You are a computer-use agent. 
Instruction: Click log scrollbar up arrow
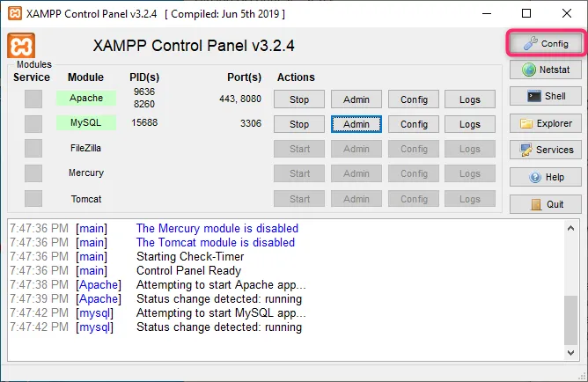(x=570, y=228)
